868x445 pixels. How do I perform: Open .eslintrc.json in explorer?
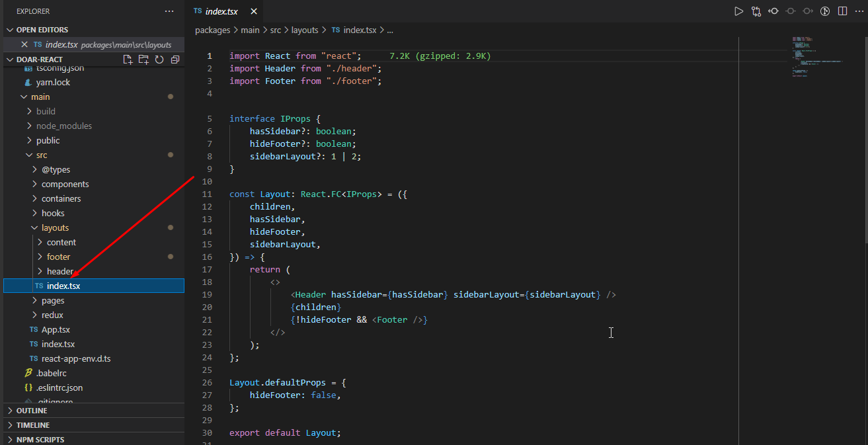pos(94,387)
